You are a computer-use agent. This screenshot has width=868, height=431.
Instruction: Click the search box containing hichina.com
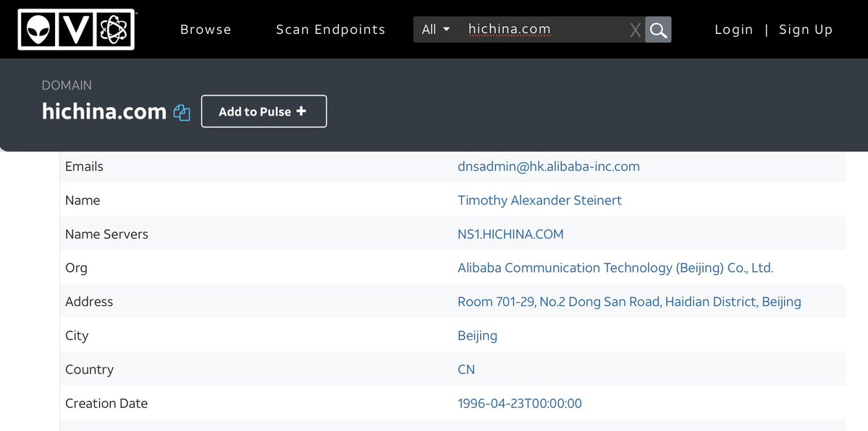543,30
